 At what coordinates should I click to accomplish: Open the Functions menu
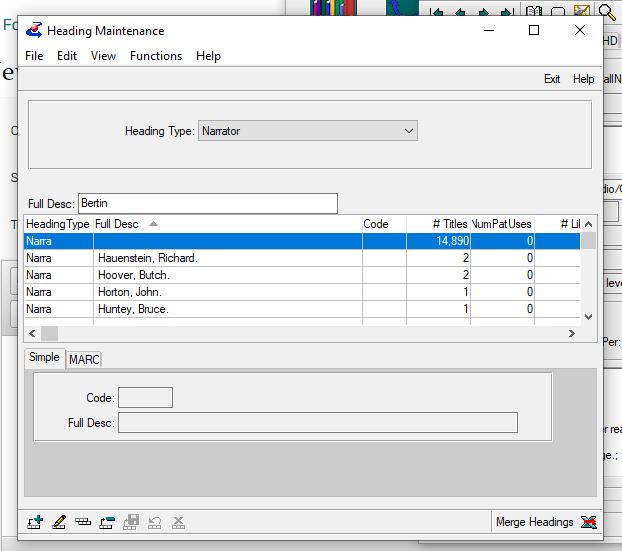(156, 56)
